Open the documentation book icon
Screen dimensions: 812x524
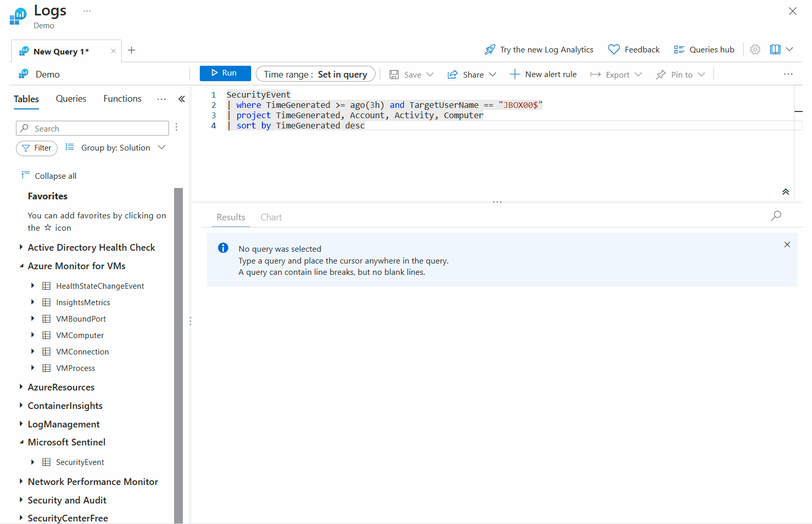point(775,49)
